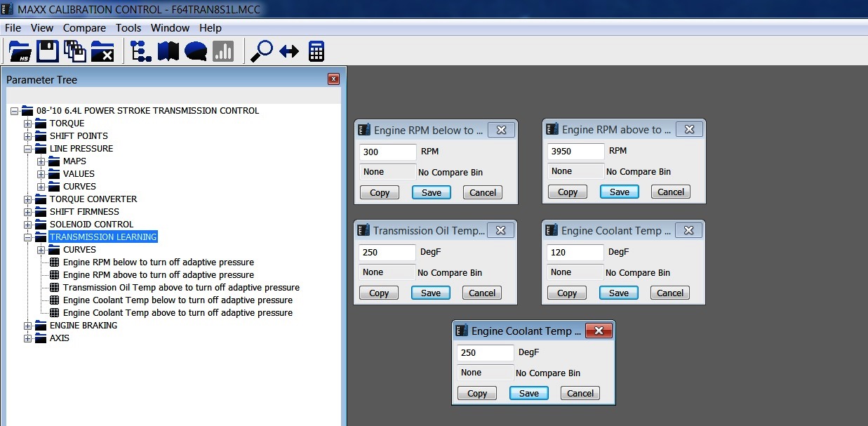Image resolution: width=868 pixels, height=426 pixels.
Task: Click the folded map icon in toolbar
Action: 168,51
